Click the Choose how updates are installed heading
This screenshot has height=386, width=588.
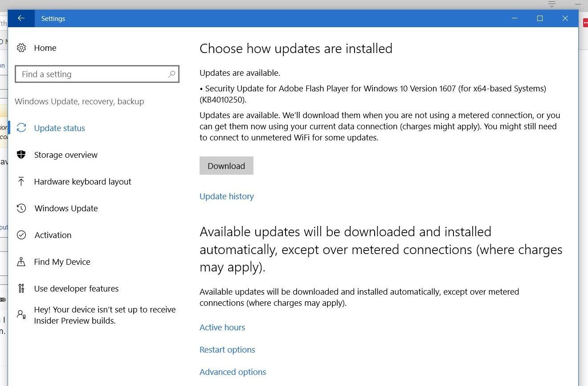296,49
